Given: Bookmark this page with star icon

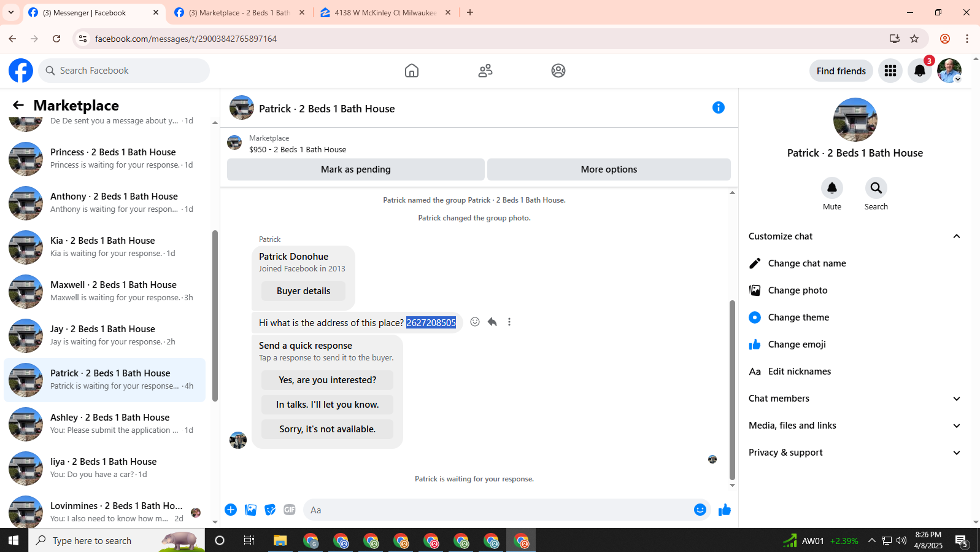Looking at the screenshot, I should point(914,39).
